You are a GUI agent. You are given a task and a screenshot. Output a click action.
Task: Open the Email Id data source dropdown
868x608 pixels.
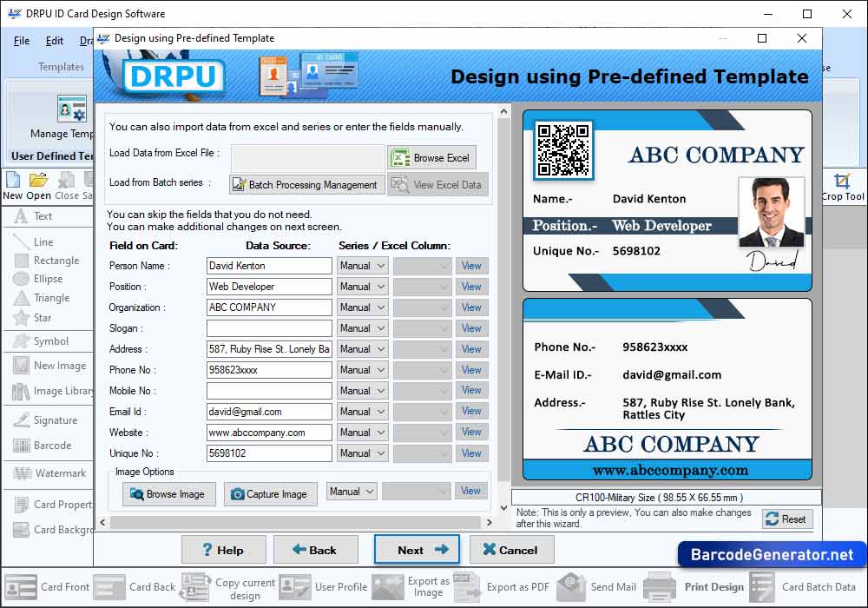point(363,412)
